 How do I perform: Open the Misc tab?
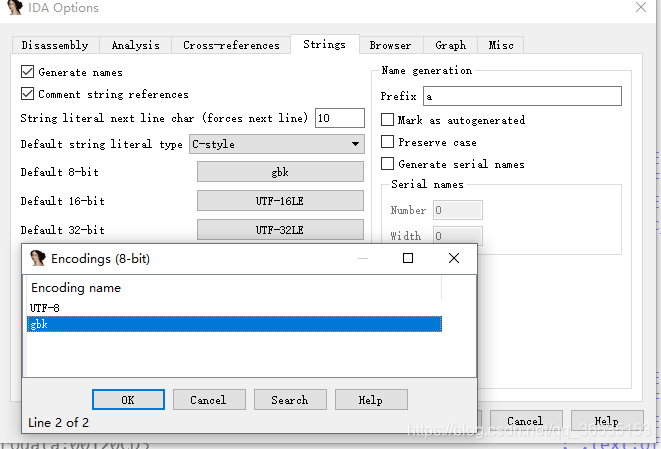(x=501, y=45)
